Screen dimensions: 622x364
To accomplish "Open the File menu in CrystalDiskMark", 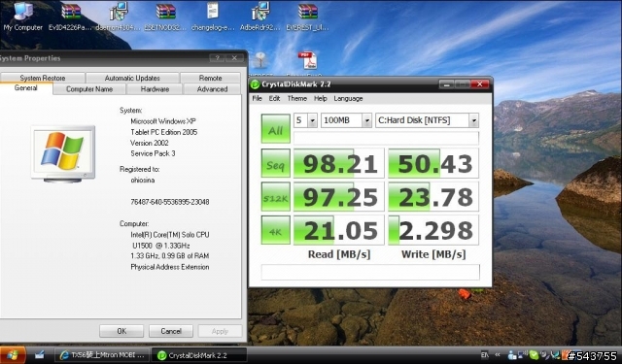I will (257, 98).
